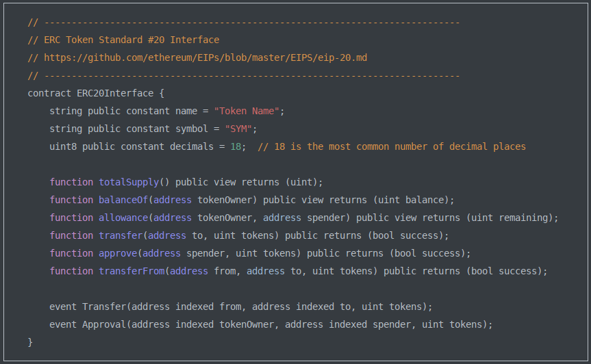Click the "ERC Token Standard #20 Interface" comment

131,40
